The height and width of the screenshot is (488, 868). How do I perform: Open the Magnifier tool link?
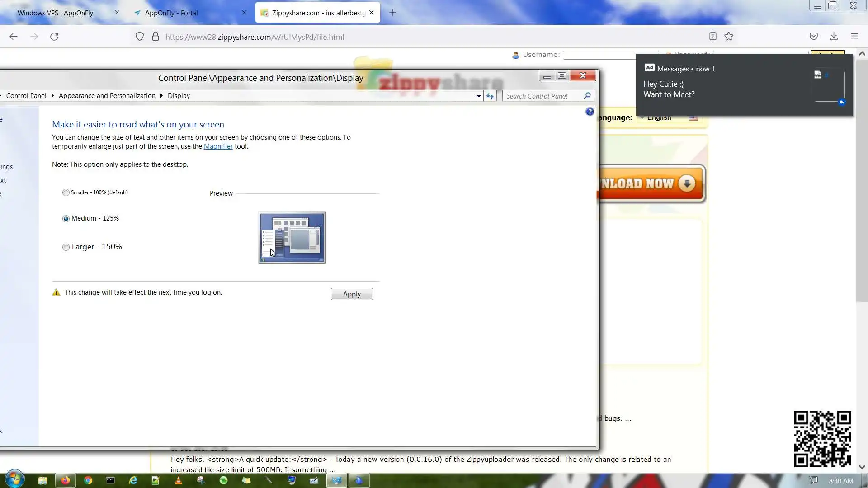coord(218,146)
